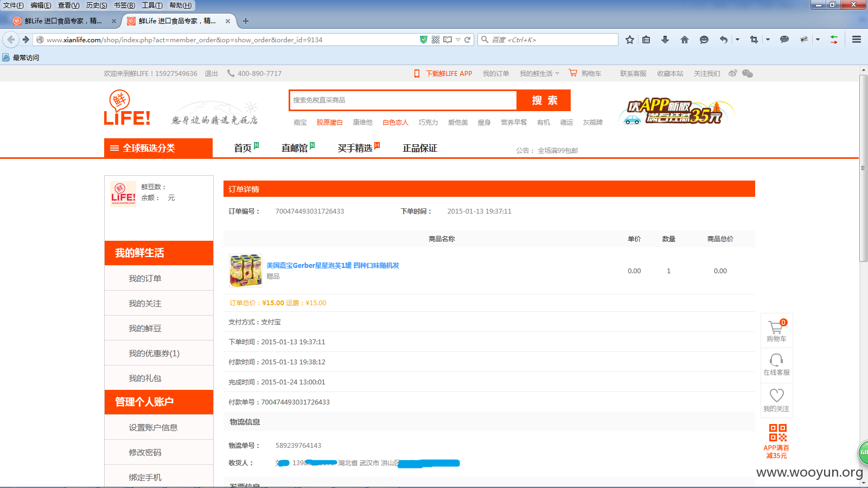
Task: Open floating 购物车 cart widget
Action: 776,330
